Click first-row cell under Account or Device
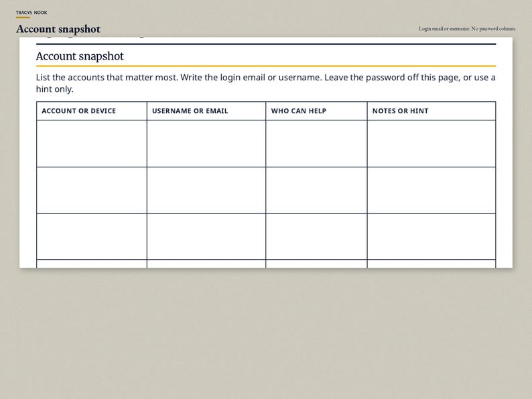This screenshot has width=532, height=399. [x=92, y=144]
